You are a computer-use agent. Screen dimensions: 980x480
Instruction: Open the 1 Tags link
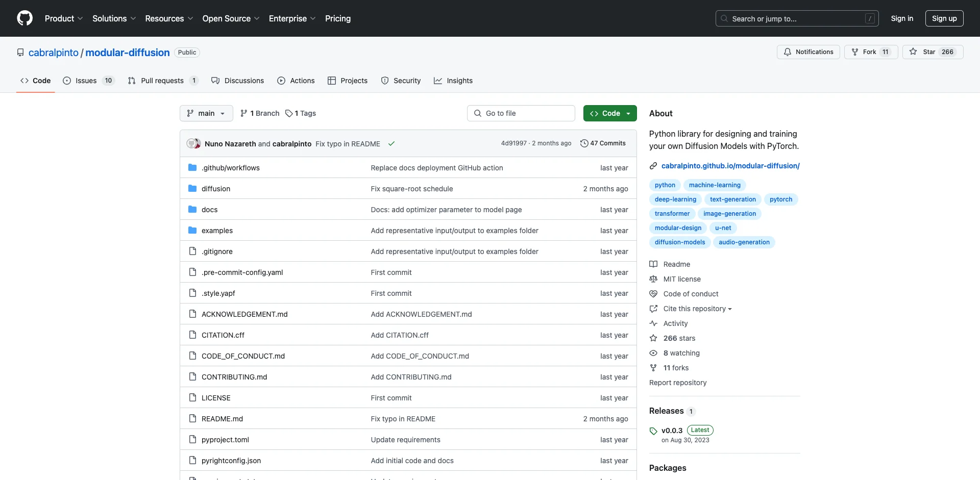pyautogui.click(x=301, y=113)
